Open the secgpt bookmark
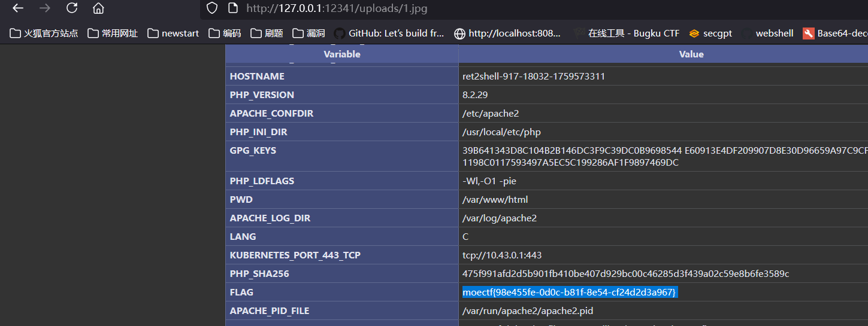The height and width of the screenshot is (326, 868). tap(710, 33)
